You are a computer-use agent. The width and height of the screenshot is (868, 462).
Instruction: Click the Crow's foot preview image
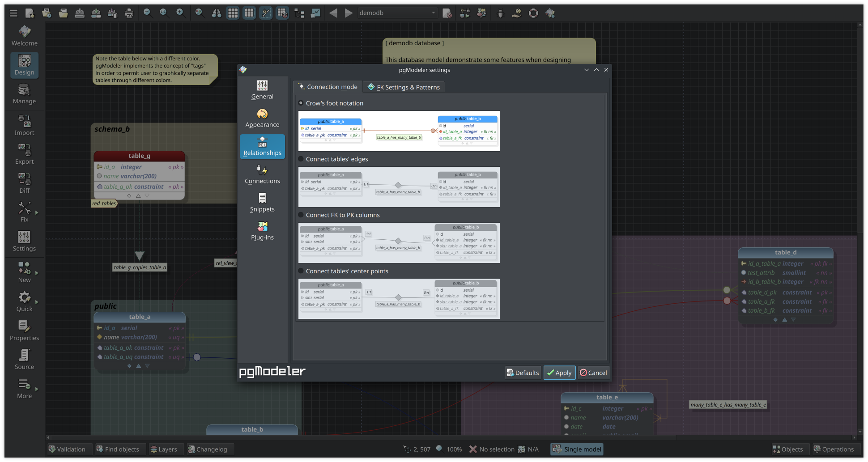(x=399, y=131)
